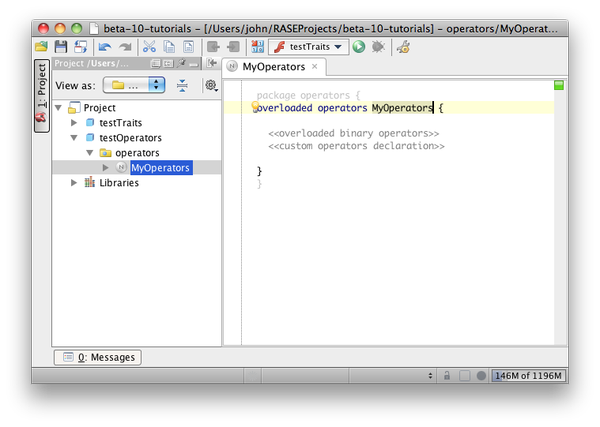This screenshot has width=600, height=427.
Task: Expand the testTraits tree node
Action: coord(74,122)
